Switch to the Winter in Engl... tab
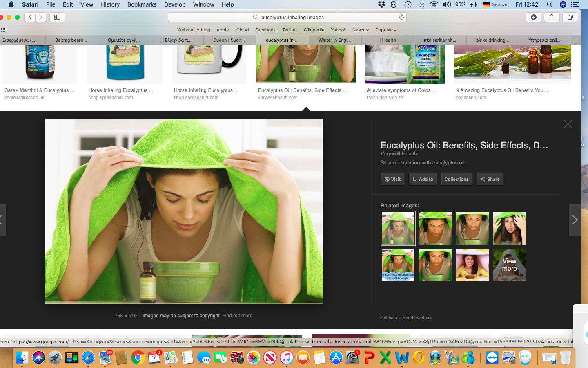Viewport: 588px width, 368px height. pyautogui.click(x=334, y=40)
